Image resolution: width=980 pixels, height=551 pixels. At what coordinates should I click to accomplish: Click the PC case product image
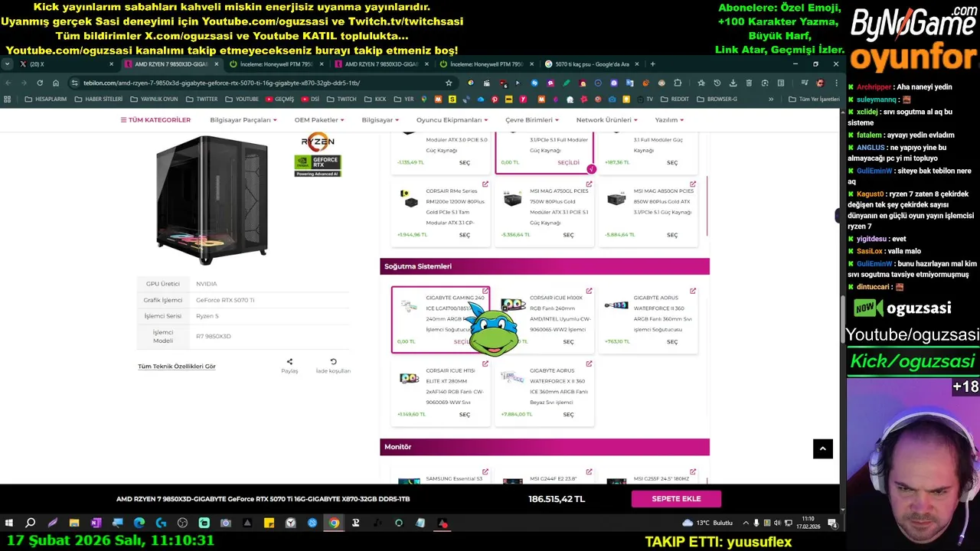[211, 201]
